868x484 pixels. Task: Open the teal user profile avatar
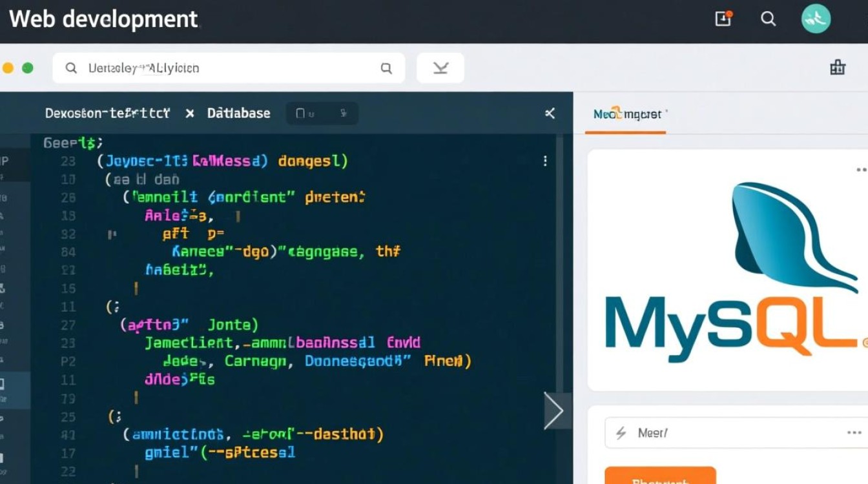[x=815, y=19]
